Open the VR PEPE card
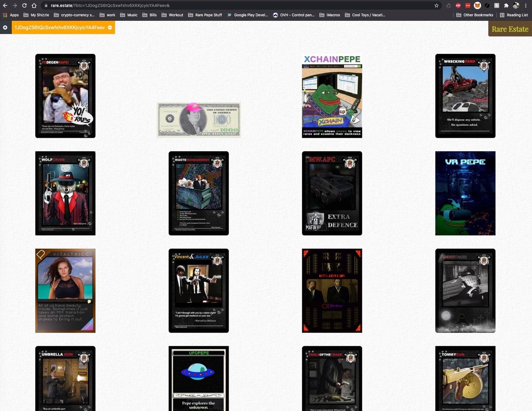This screenshot has height=411, width=532. [465, 193]
